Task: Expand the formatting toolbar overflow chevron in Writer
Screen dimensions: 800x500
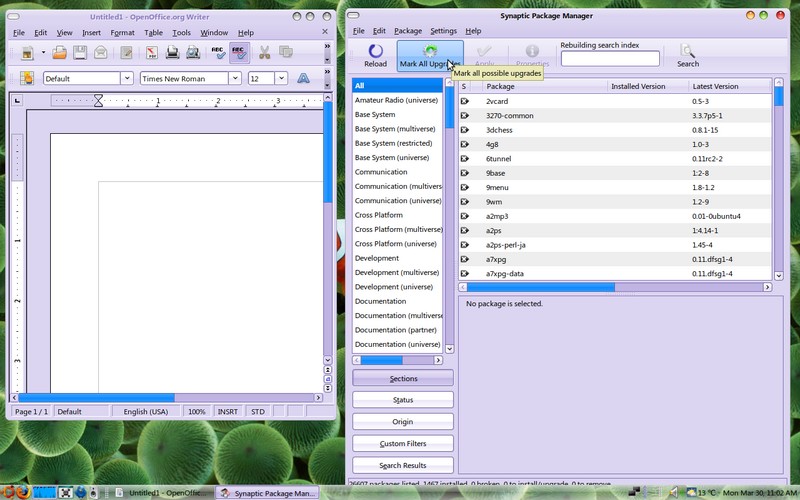Action: (x=327, y=72)
